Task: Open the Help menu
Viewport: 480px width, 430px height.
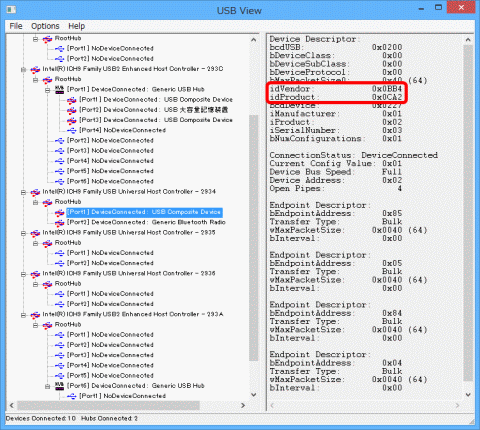Action: coord(76,26)
